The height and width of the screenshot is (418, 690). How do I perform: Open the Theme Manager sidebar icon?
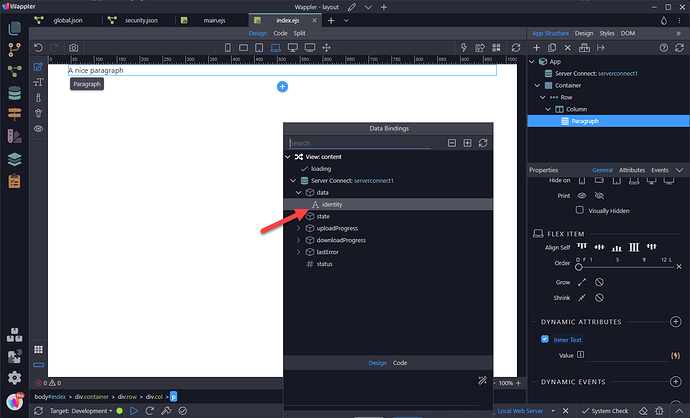click(x=15, y=136)
